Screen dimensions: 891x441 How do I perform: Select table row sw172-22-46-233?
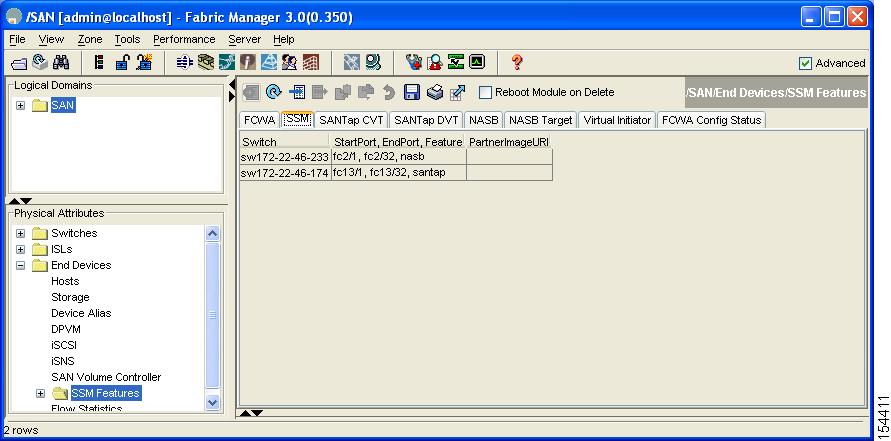pyautogui.click(x=395, y=157)
